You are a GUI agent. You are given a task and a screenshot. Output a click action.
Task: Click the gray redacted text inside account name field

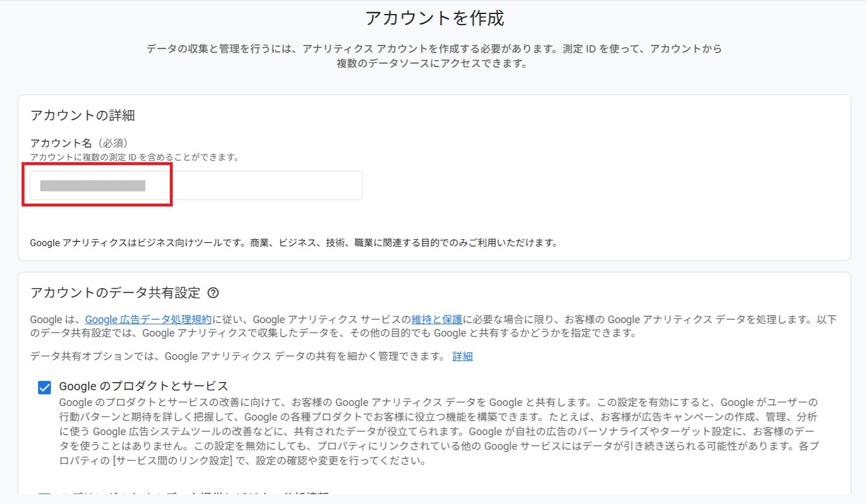[x=92, y=186]
